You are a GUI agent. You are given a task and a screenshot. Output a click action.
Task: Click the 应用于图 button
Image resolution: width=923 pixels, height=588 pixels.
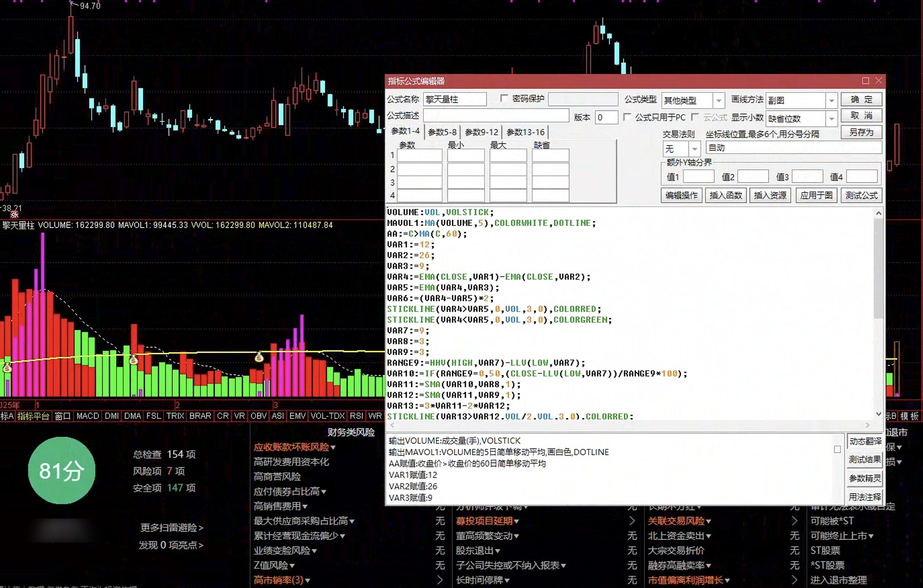pos(816,196)
